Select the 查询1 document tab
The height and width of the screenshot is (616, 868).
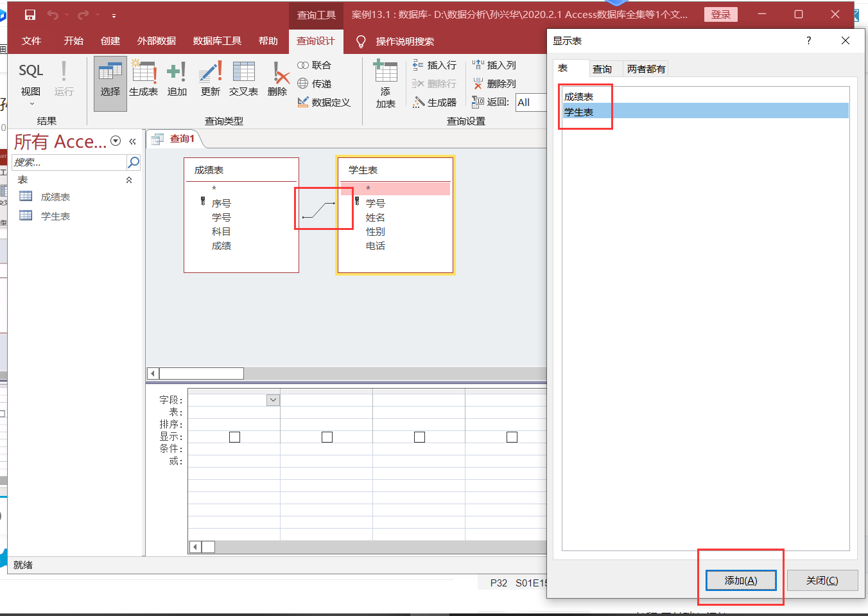tap(175, 139)
